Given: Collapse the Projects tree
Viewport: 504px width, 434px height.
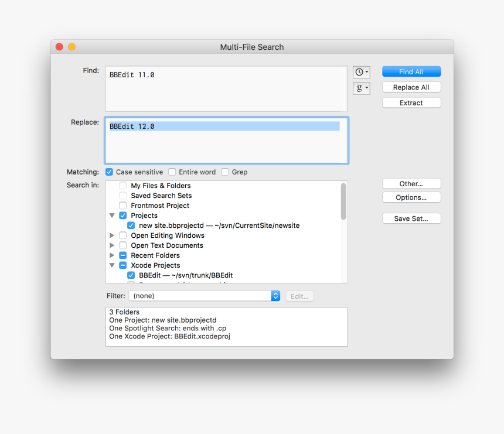Looking at the screenshot, I should pyautogui.click(x=112, y=215).
